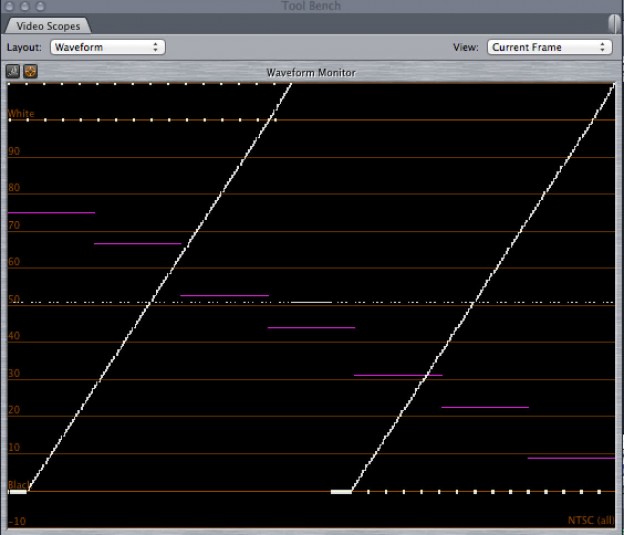Zoom the Tool Bench window
Viewport: 624px width, 535px height.
coord(40,5)
